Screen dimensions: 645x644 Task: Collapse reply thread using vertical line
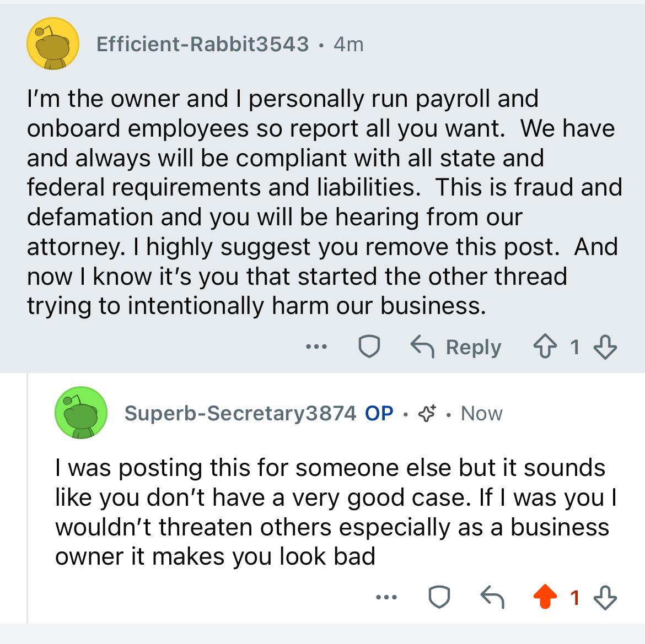point(28,496)
